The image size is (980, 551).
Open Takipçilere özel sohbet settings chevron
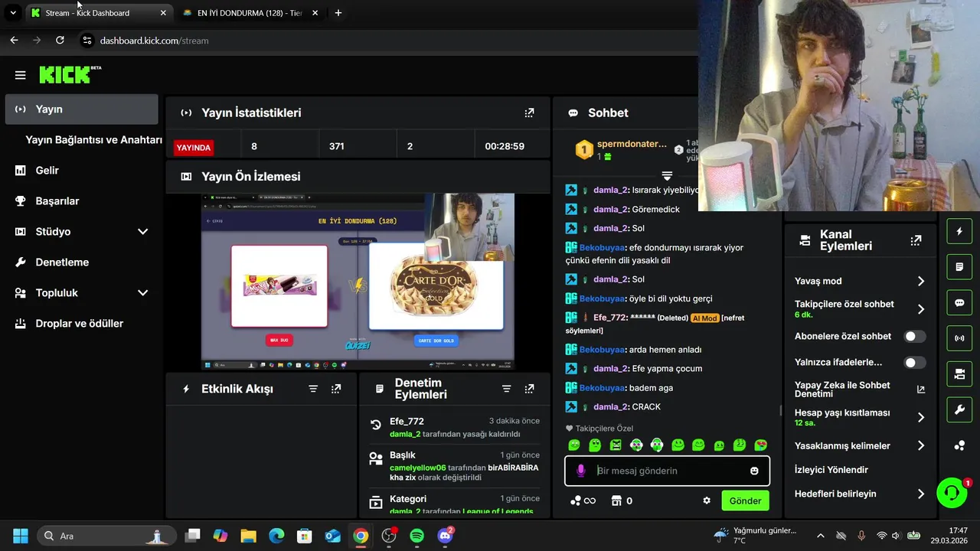click(x=920, y=309)
